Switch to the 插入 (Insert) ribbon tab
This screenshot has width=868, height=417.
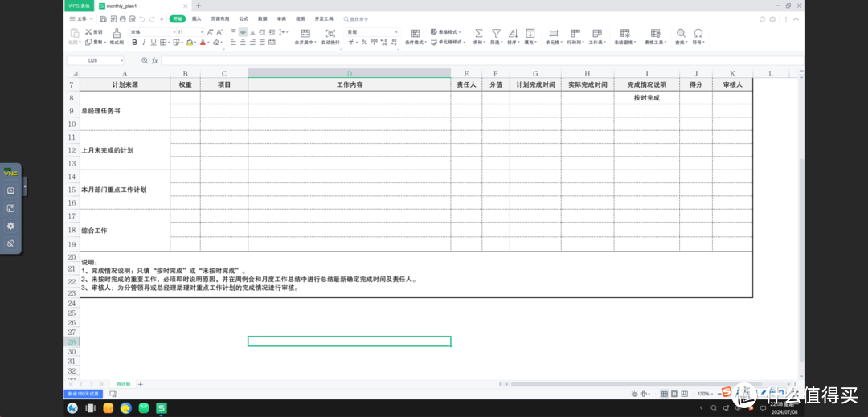click(x=196, y=18)
